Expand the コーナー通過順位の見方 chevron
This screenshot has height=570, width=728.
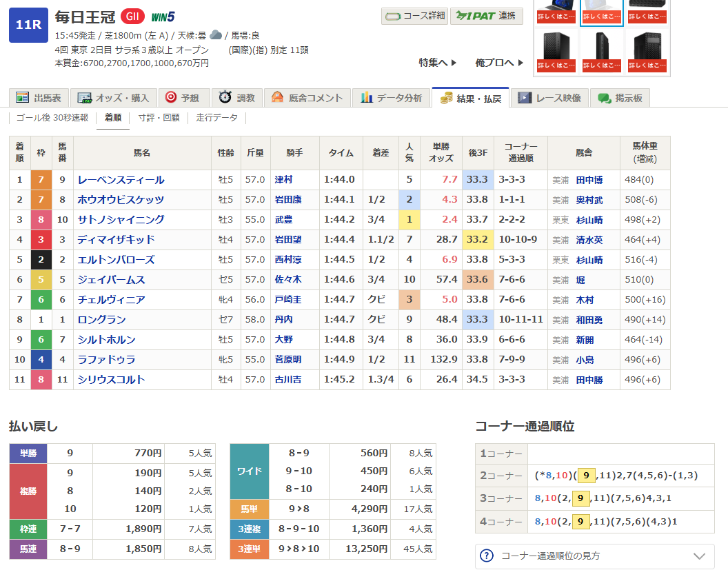699,556
